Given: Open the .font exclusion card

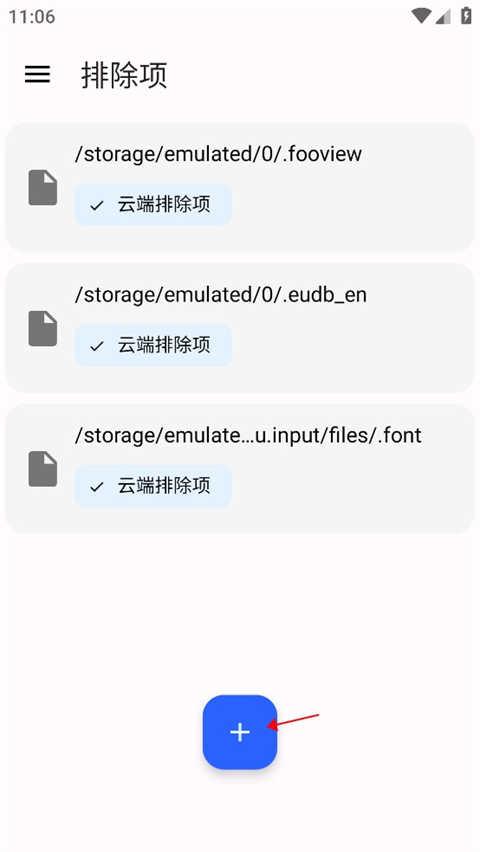Looking at the screenshot, I should (240, 468).
